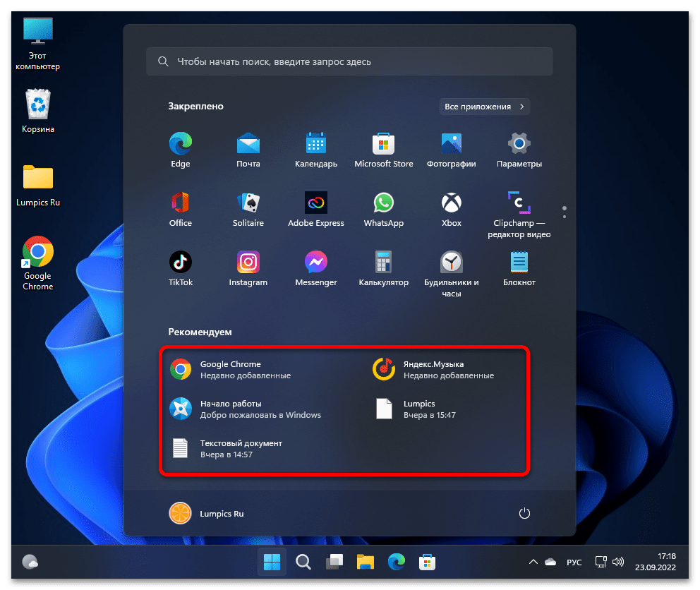Open Microsoft Store pinned tile
Viewport: 700px width, 590px height.
383,150
